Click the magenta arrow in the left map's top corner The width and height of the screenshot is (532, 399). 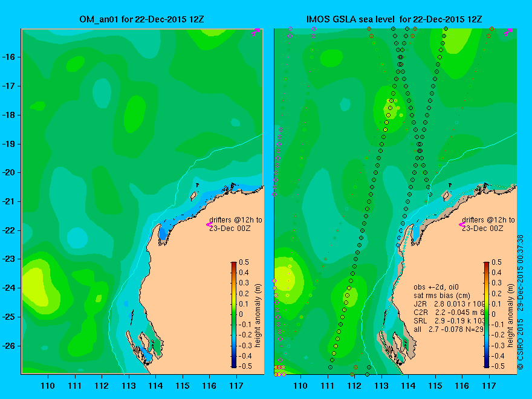click(256, 32)
